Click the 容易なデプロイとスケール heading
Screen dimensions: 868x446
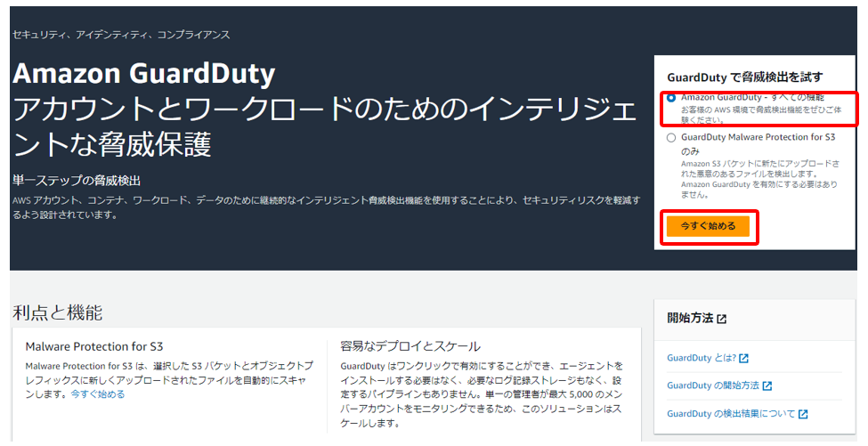pyautogui.click(x=410, y=347)
